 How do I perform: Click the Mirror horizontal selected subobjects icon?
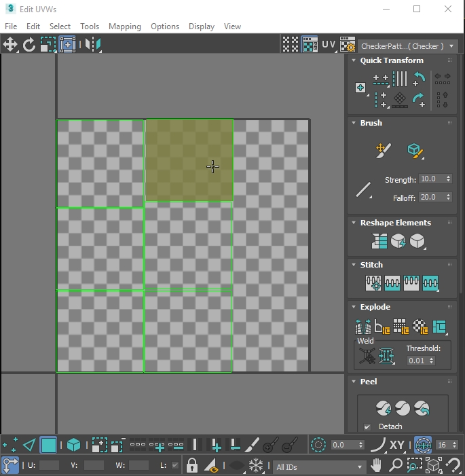93,45
